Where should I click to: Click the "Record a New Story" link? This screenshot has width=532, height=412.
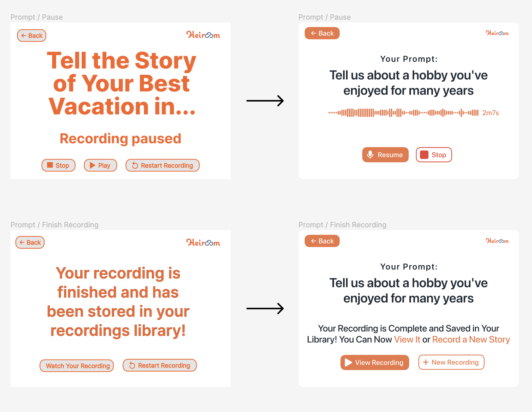pyautogui.click(x=471, y=339)
